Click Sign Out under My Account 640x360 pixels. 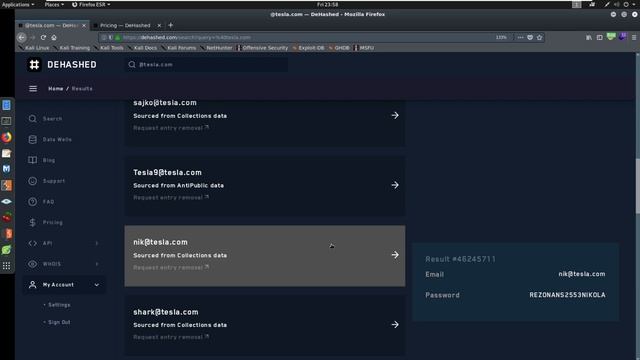pos(59,322)
